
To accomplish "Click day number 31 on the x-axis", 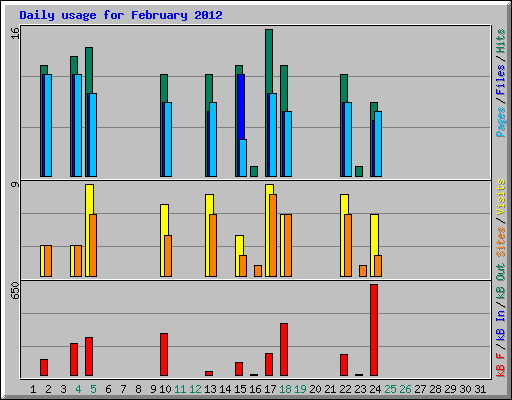I will tap(480, 389).
